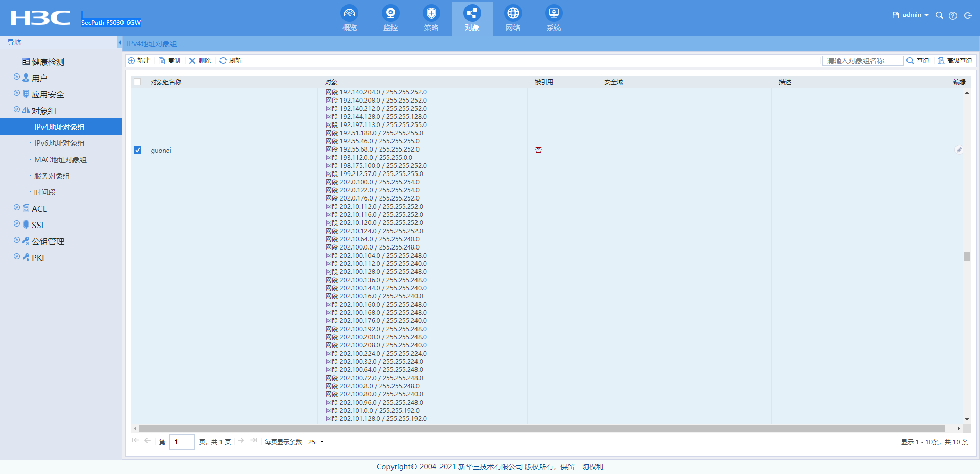Select IPv6地址对象组 in navigation

point(59,143)
